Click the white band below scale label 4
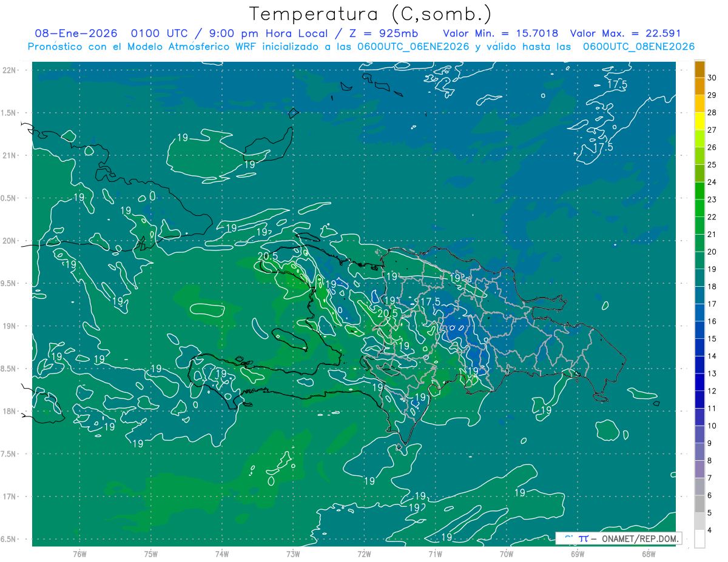 click(699, 539)
